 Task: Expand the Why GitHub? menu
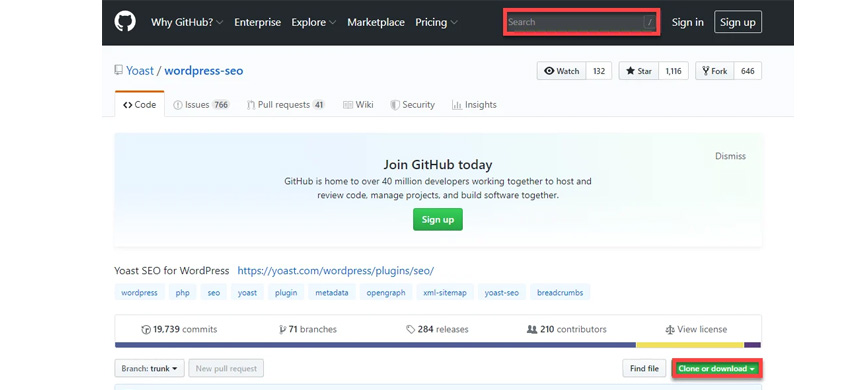click(187, 22)
